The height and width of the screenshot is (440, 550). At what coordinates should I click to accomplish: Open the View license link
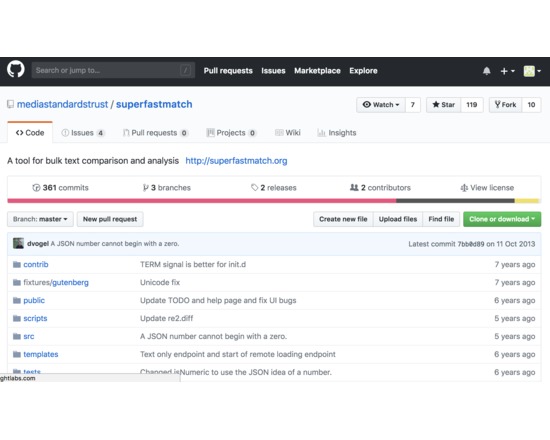pyautogui.click(x=487, y=188)
